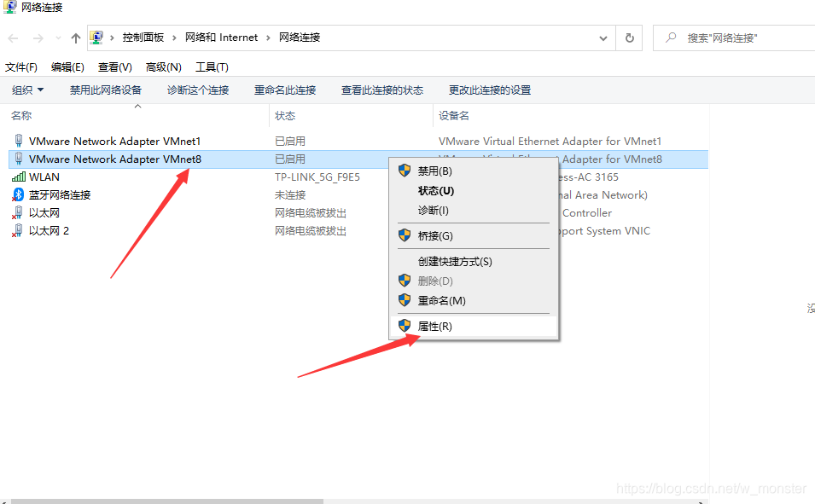Image resolution: width=815 pixels, height=504 pixels.
Task: Expand chevron before 控制面板 in breadcrumb
Action: click(x=112, y=38)
